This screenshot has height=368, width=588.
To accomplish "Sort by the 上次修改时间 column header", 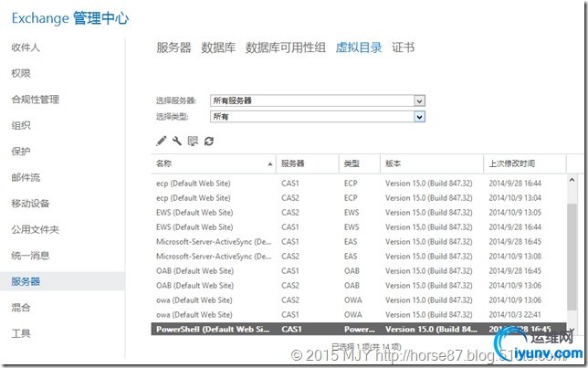I will click(x=525, y=163).
